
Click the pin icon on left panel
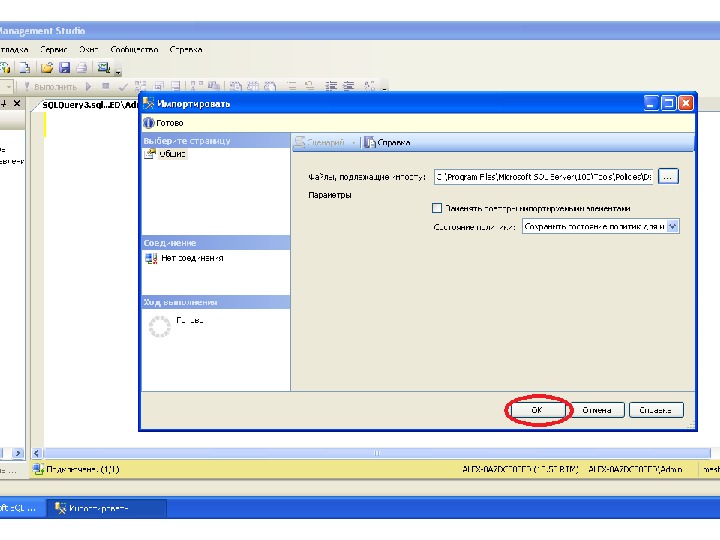(x=4, y=104)
